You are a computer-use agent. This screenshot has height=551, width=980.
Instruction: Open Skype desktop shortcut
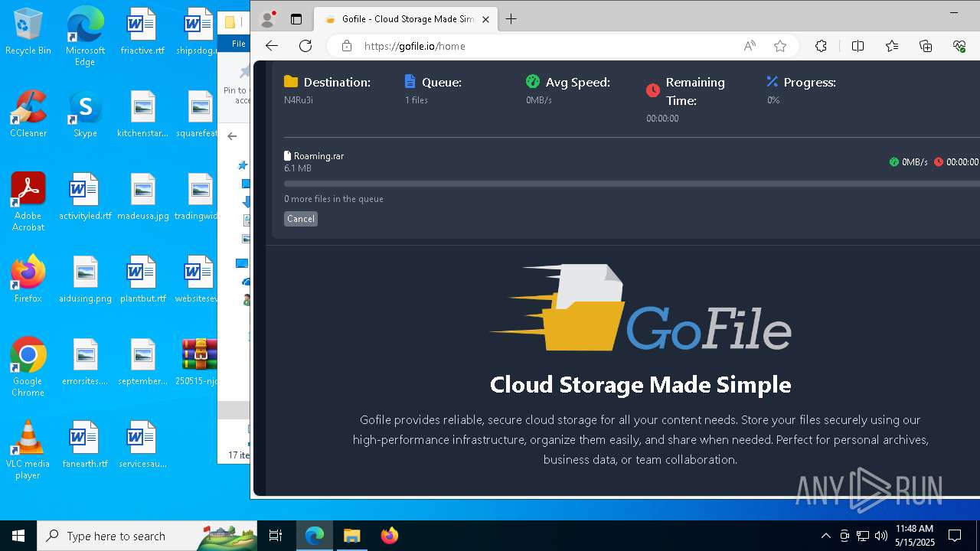click(x=85, y=114)
